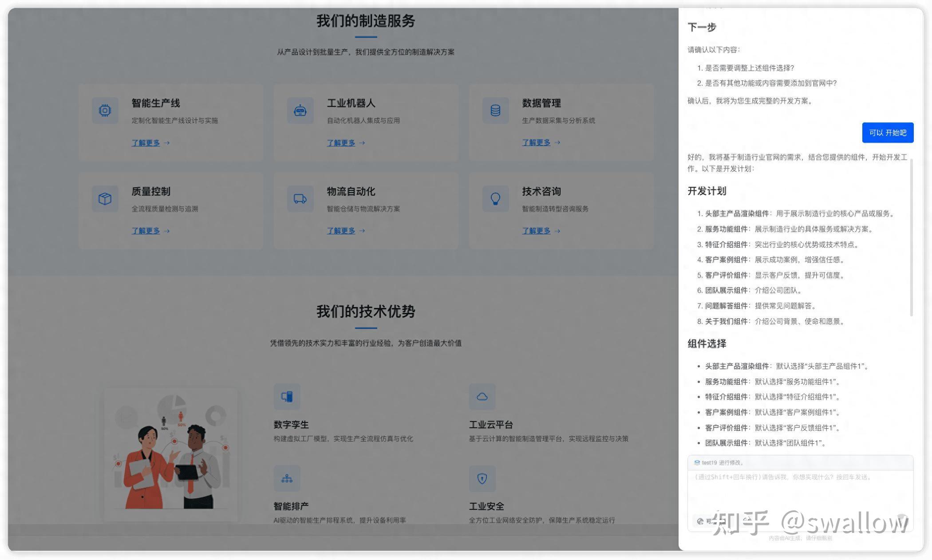The height and width of the screenshot is (560, 932).
Task: Open 了解更多 link under 技术咨询
Action: click(x=536, y=231)
